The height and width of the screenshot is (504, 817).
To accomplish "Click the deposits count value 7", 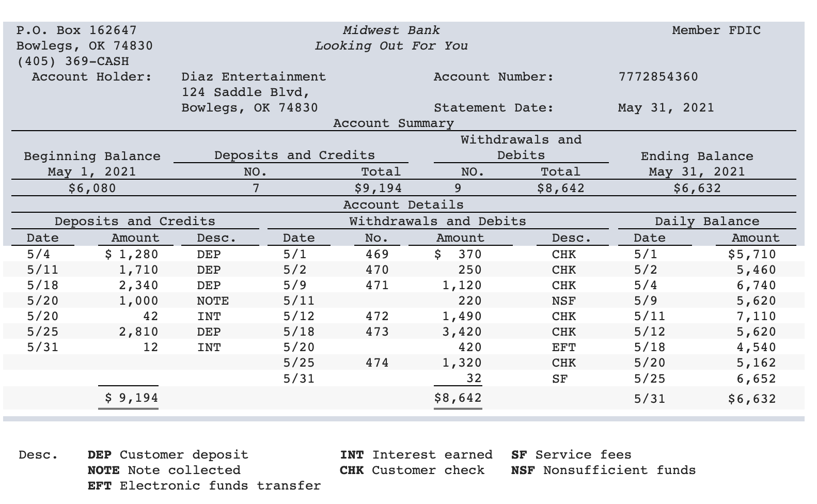I will tap(255, 188).
